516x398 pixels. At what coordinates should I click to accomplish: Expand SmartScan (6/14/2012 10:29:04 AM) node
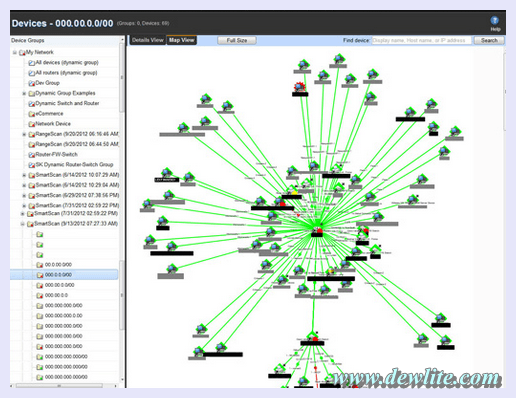[24, 185]
